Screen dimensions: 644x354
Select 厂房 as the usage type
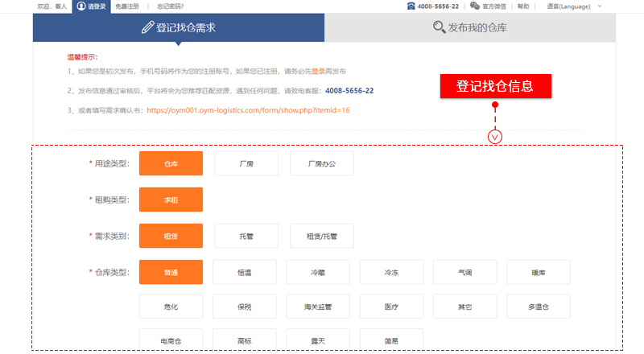point(246,163)
